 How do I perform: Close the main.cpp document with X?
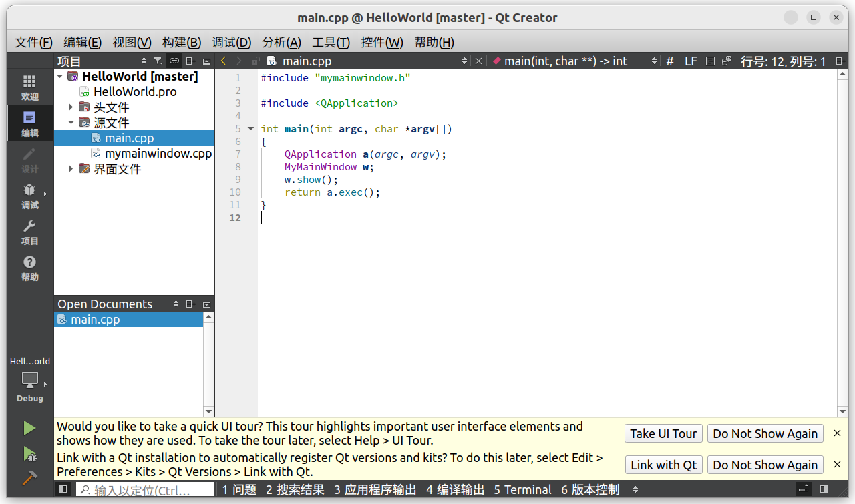point(478,61)
